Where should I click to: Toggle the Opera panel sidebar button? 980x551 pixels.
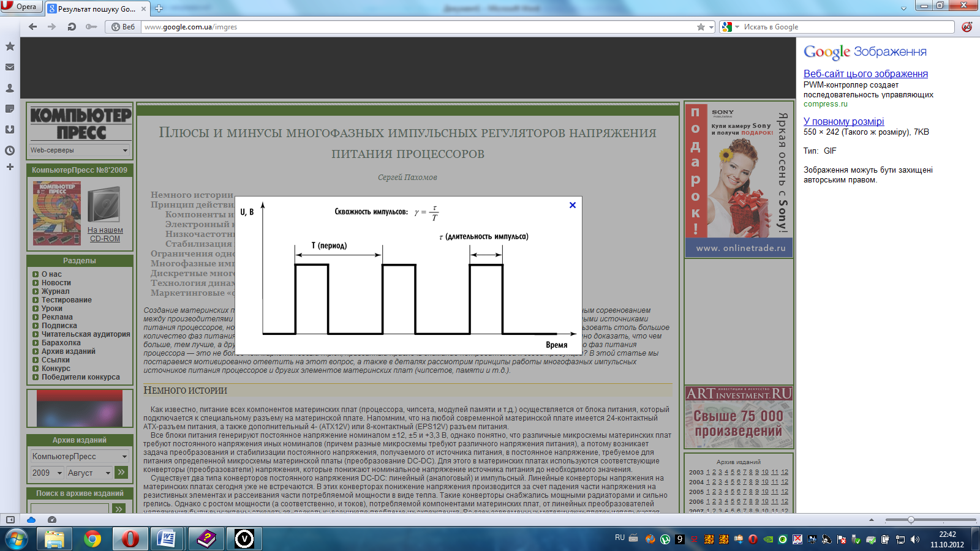tap(10, 520)
